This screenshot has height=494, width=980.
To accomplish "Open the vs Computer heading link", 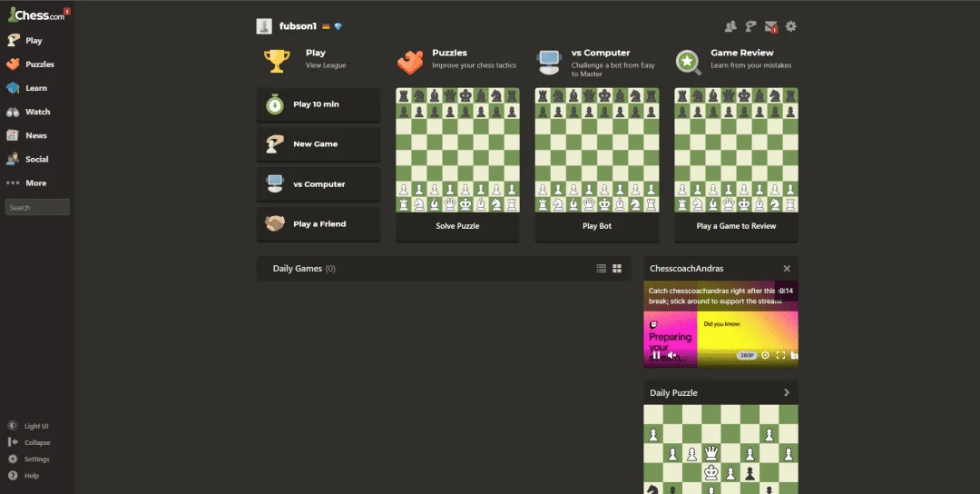I will click(x=601, y=53).
